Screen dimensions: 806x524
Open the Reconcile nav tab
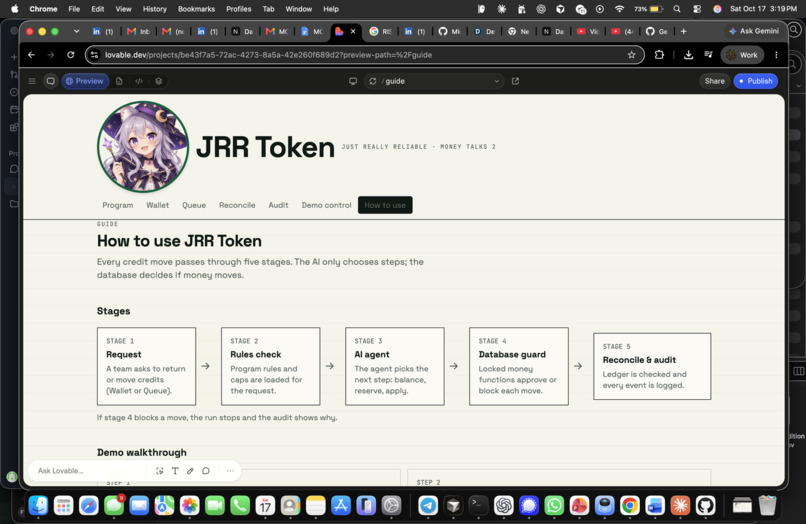click(237, 205)
